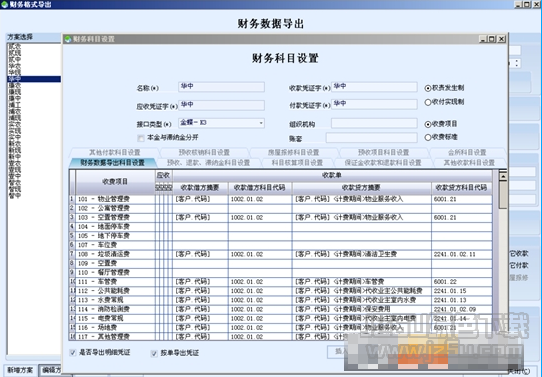Choose 收费标准 radio option
The height and width of the screenshot is (377, 542).
pos(428,138)
